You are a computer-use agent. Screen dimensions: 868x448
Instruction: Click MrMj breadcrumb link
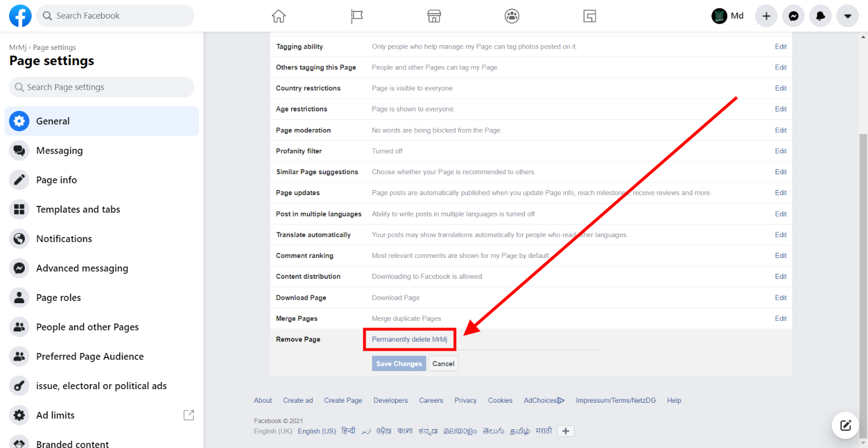pos(18,48)
